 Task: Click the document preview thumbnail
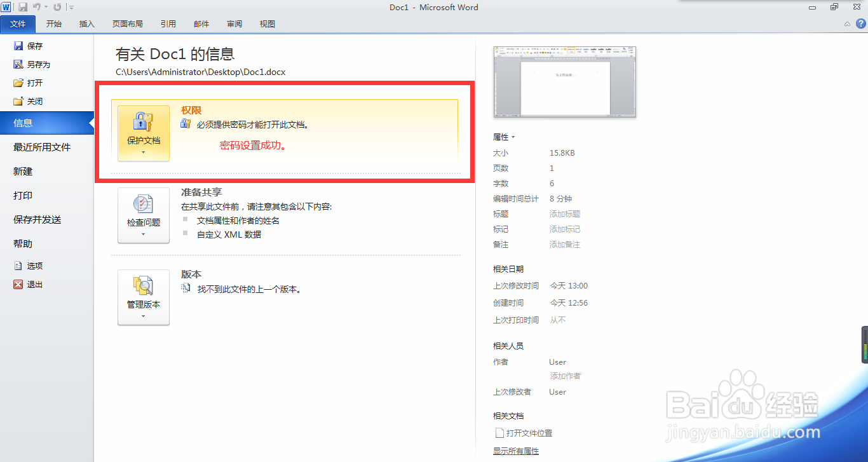[x=565, y=81]
